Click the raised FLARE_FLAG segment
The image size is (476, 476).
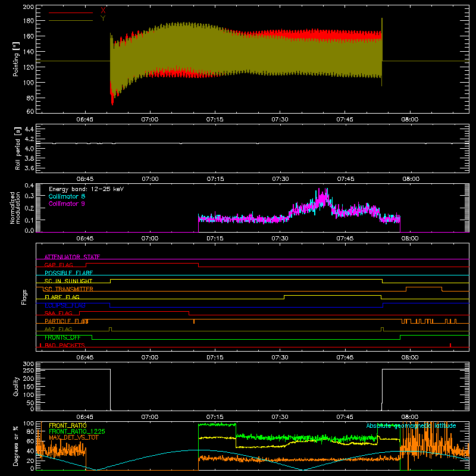click(x=333, y=295)
